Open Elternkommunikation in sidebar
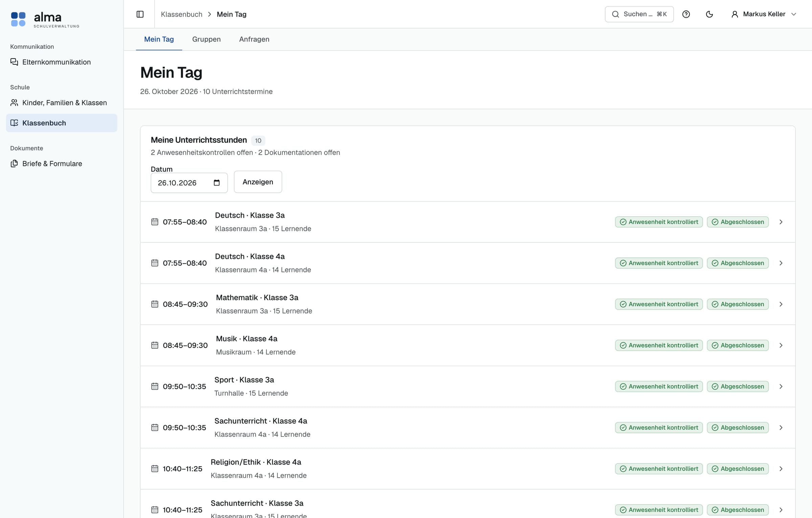 62,62
